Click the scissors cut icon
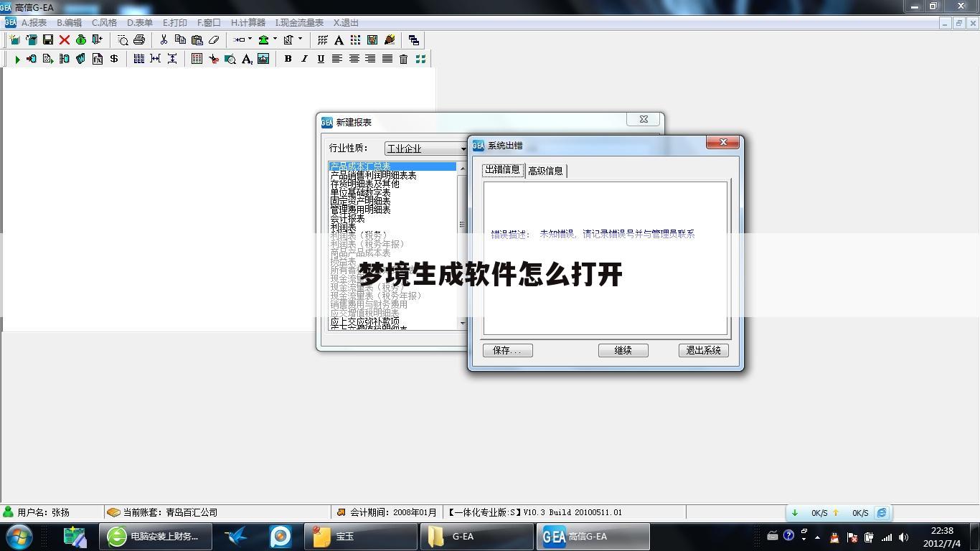980x551 pixels. (x=164, y=40)
